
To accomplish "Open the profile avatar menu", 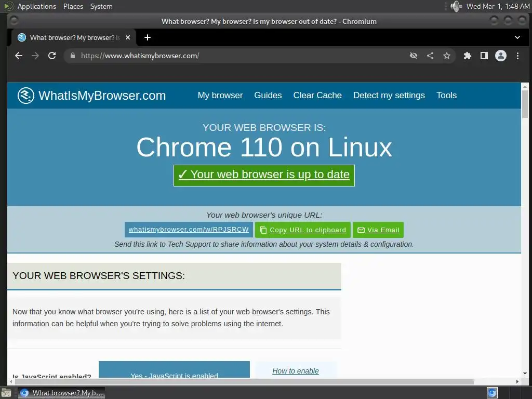I will coord(501,56).
